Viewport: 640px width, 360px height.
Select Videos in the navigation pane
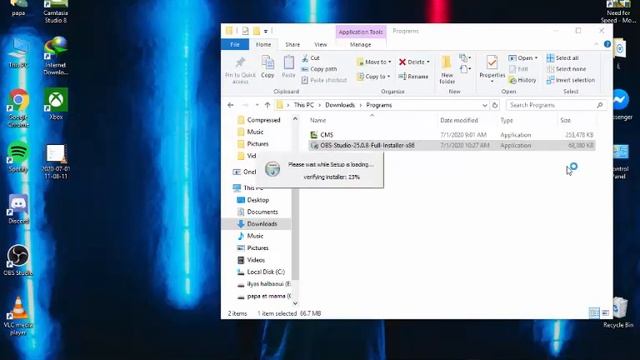256,260
